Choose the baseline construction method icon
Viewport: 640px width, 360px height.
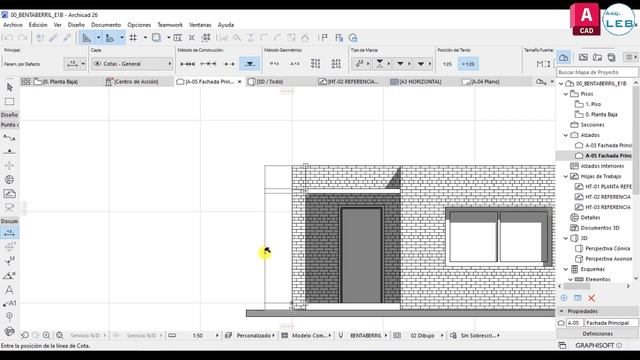(x=229, y=64)
